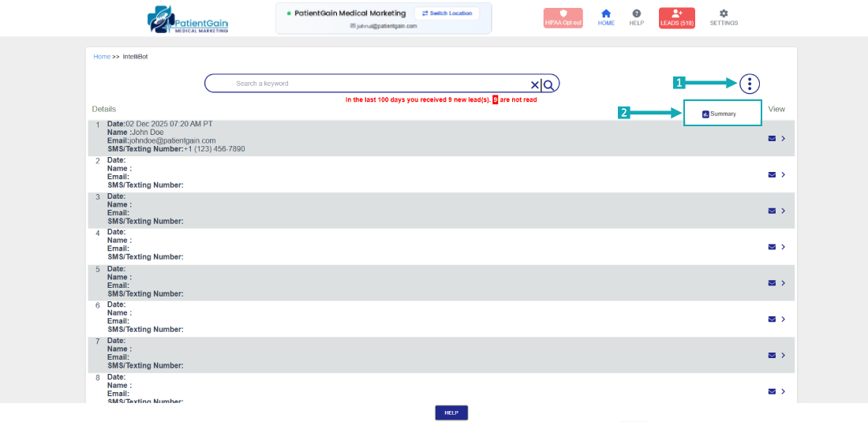Click the envelope icon for lead 7
868x422 pixels.
click(x=772, y=355)
